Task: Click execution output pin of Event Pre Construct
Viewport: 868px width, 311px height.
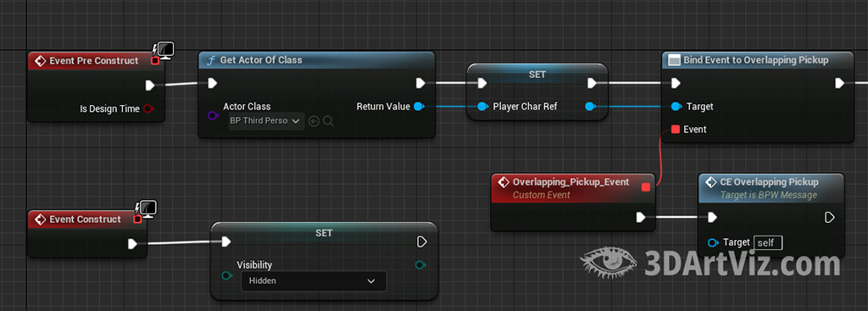Action: [x=150, y=86]
